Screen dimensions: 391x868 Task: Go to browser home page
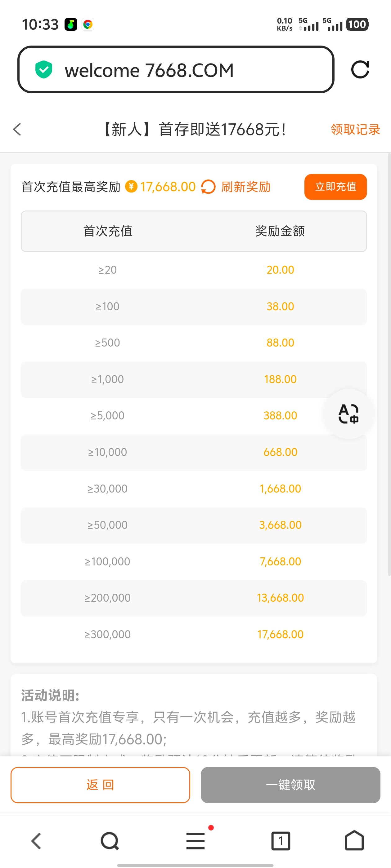[x=354, y=841]
